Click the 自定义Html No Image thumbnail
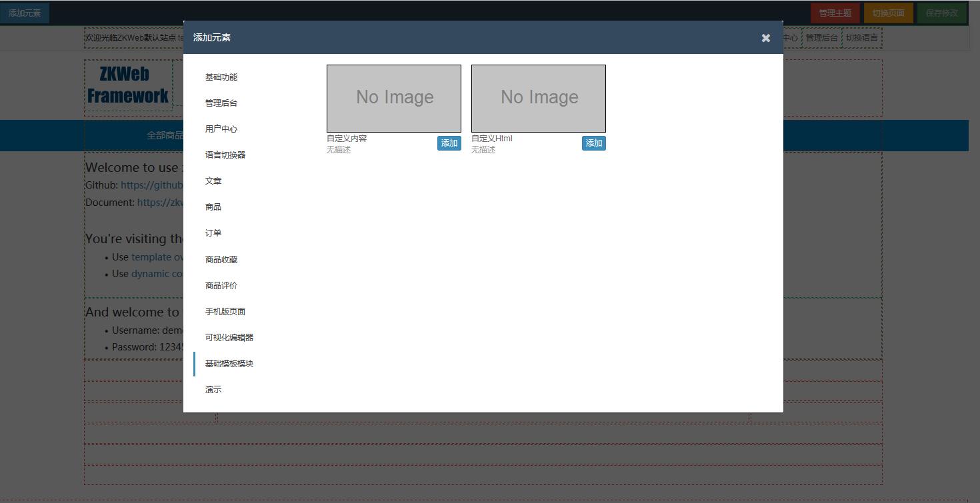Viewport: 980px width, 503px height. pos(539,99)
